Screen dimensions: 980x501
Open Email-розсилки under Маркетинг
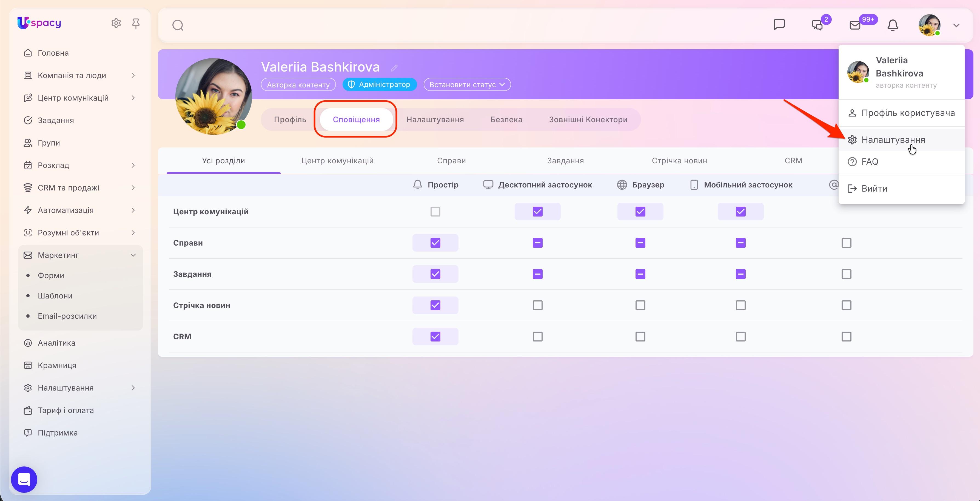tap(67, 316)
